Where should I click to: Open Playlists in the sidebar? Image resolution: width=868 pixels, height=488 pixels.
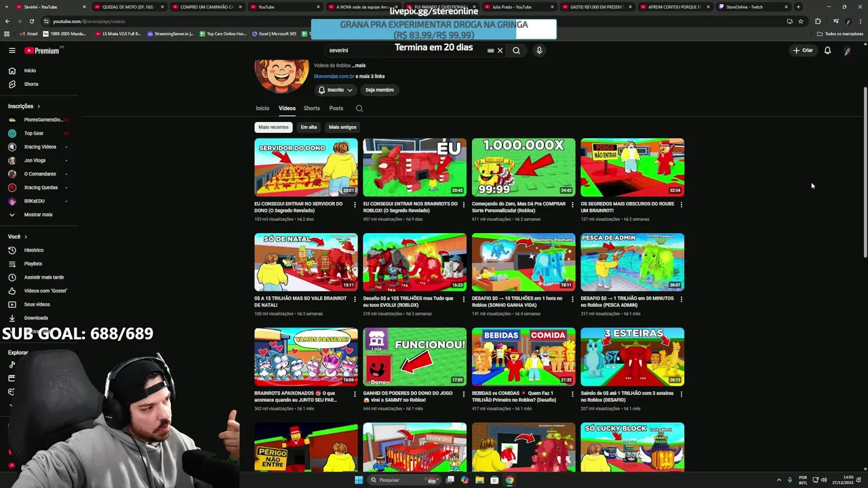(33, 264)
